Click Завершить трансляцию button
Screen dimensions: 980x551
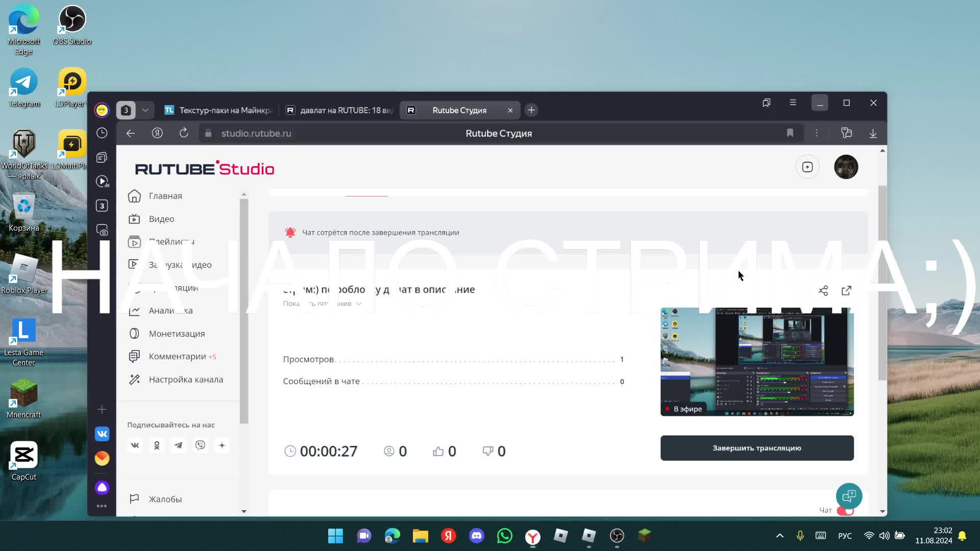tap(756, 448)
